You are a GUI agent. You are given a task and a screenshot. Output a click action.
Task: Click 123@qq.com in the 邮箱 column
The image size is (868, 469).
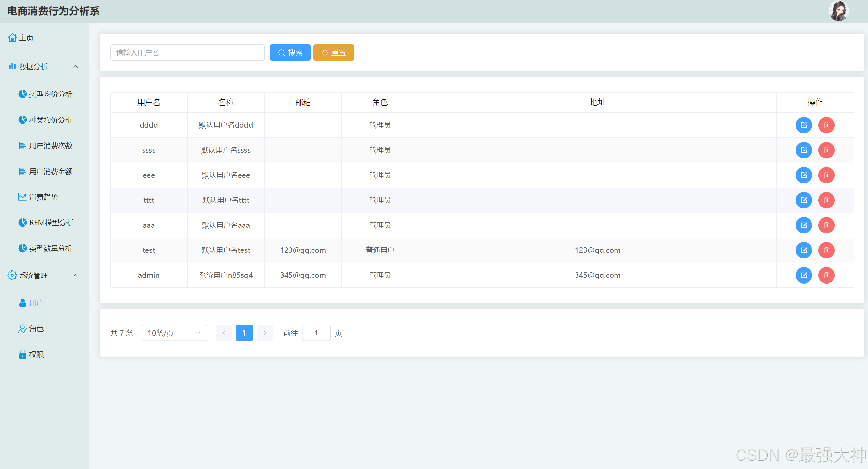point(303,250)
